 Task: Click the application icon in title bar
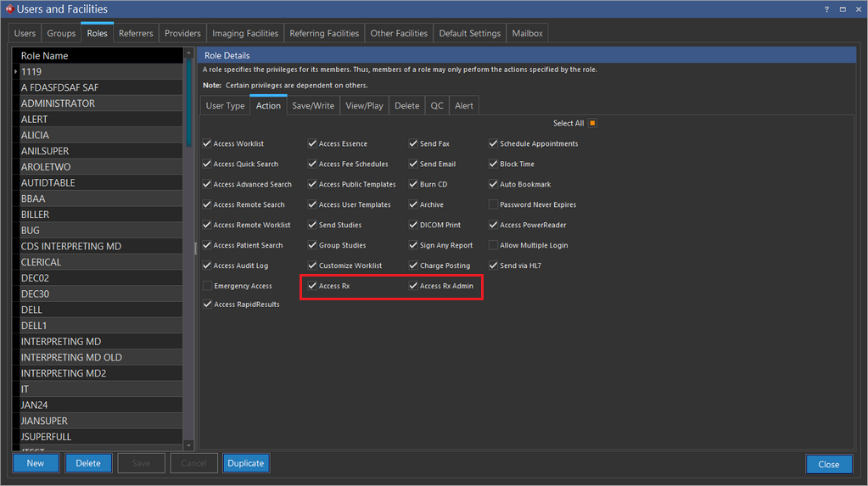[x=8, y=9]
